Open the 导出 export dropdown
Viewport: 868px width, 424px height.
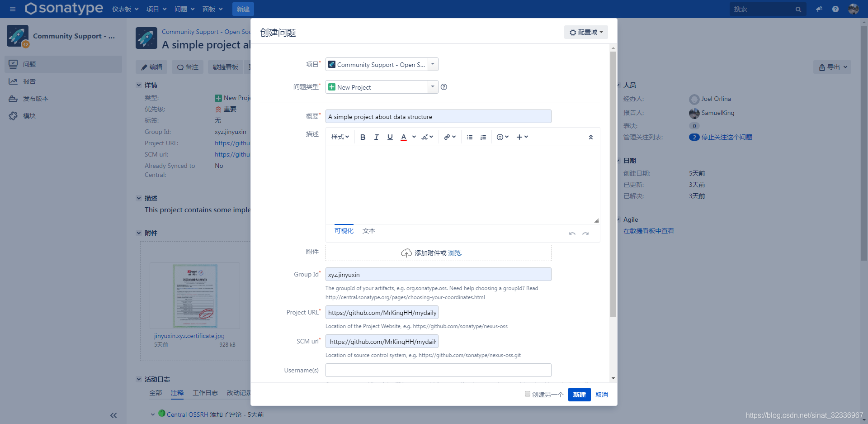[x=832, y=67]
